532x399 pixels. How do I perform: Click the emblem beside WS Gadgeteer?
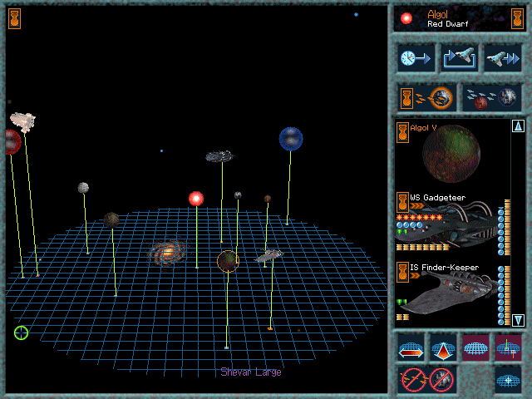click(402, 203)
